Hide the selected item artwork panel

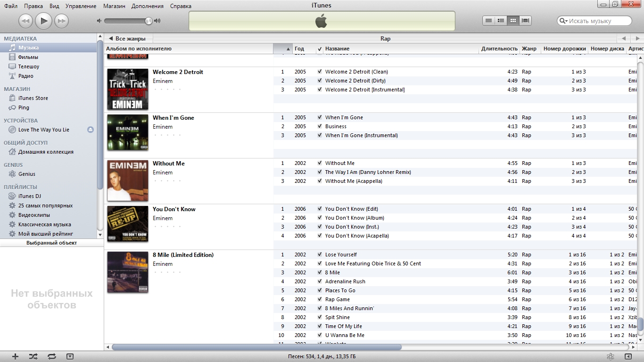tap(70, 356)
